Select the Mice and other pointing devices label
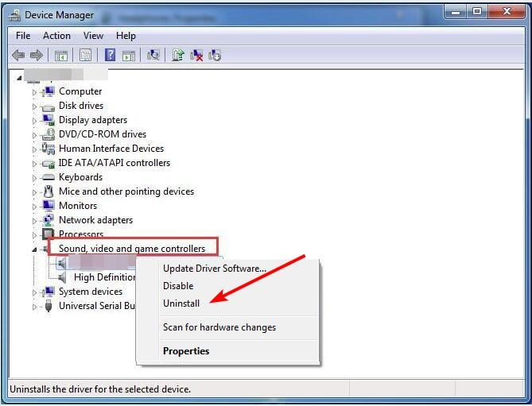 (x=126, y=191)
